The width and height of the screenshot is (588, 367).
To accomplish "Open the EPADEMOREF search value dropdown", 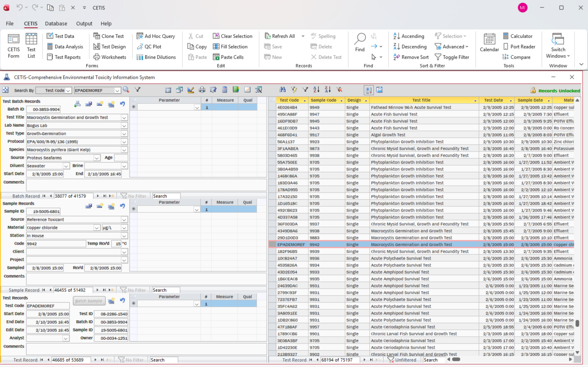I will click(x=117, y=90).
